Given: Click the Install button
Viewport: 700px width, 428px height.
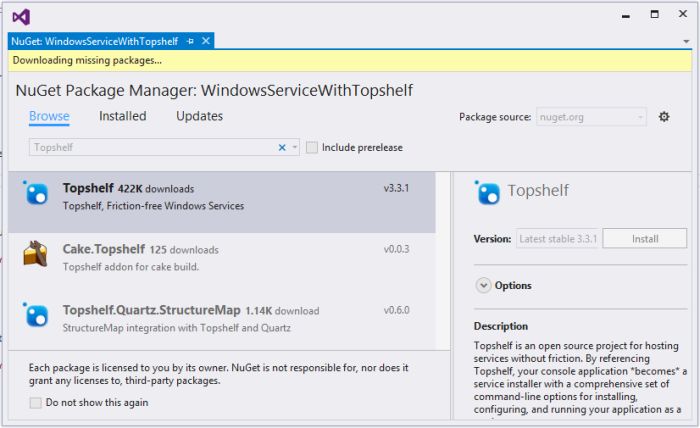Looking at the screenshot, I should click(645, 239).
